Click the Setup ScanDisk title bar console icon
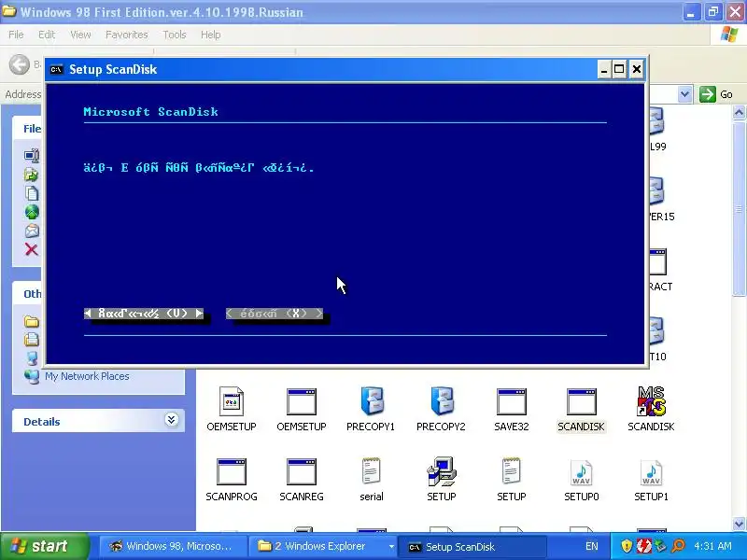 click(x=56, y=69)
